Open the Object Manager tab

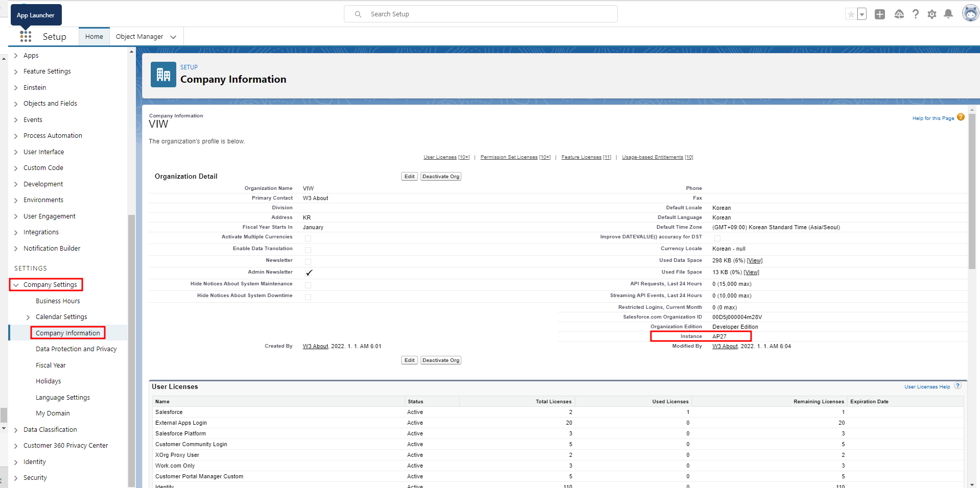tap(139, 36)
